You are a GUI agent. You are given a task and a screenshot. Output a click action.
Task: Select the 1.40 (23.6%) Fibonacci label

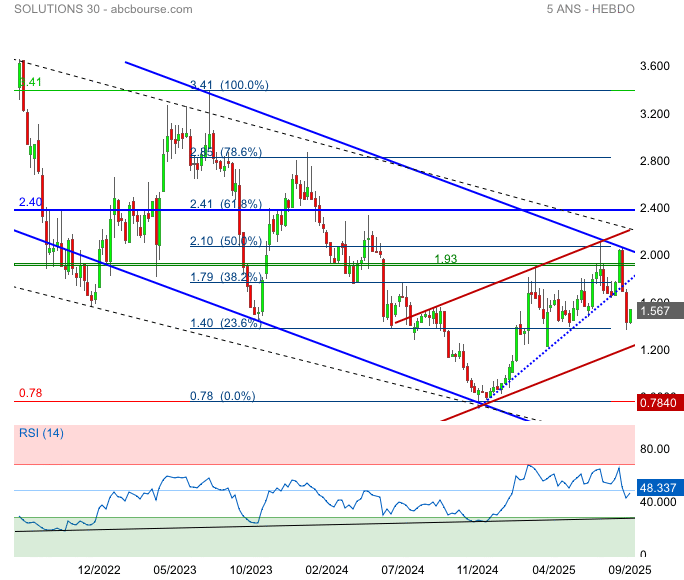[226, 323]
